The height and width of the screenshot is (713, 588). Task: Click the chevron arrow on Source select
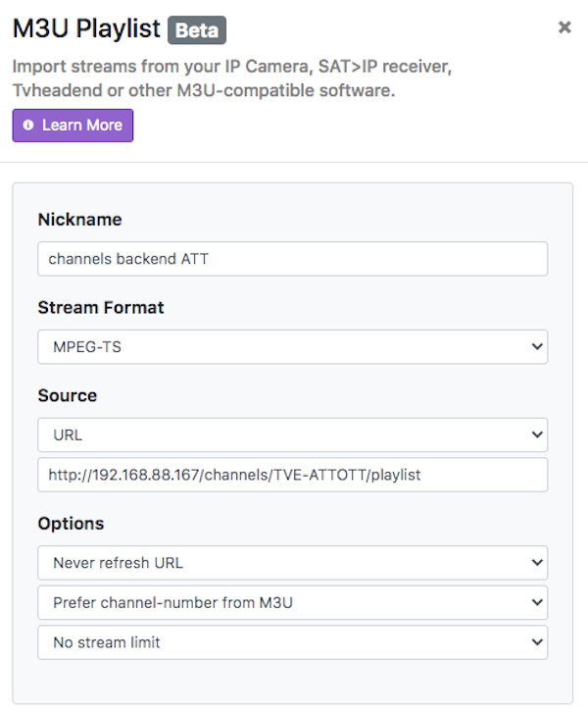coord(535,434)
